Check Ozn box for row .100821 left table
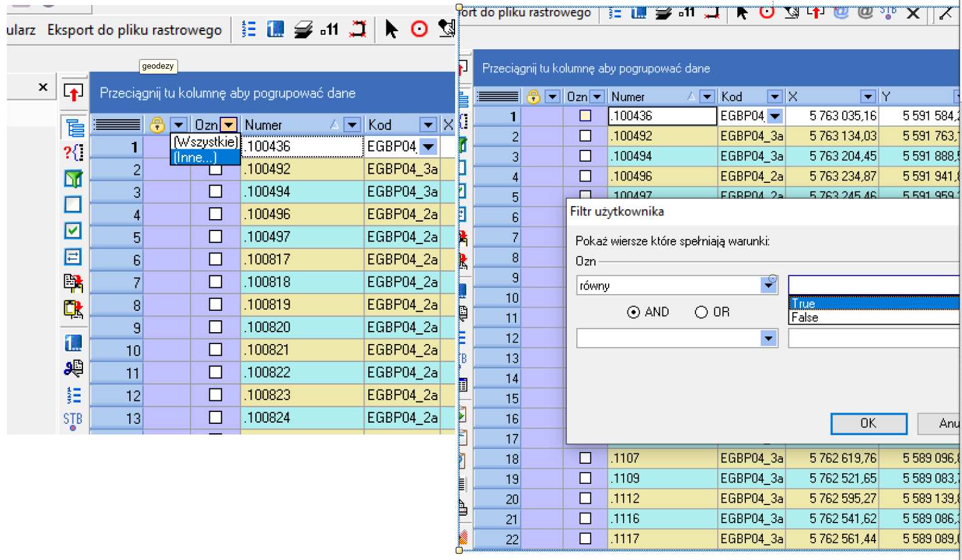 tap(215, 350)
